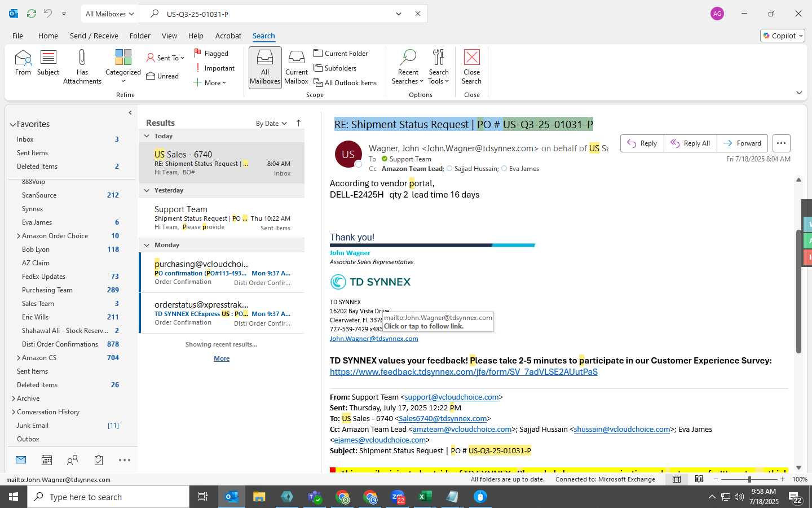Open Search Tools menu
The width and height of the screenshot is (812, 508).
439,67
